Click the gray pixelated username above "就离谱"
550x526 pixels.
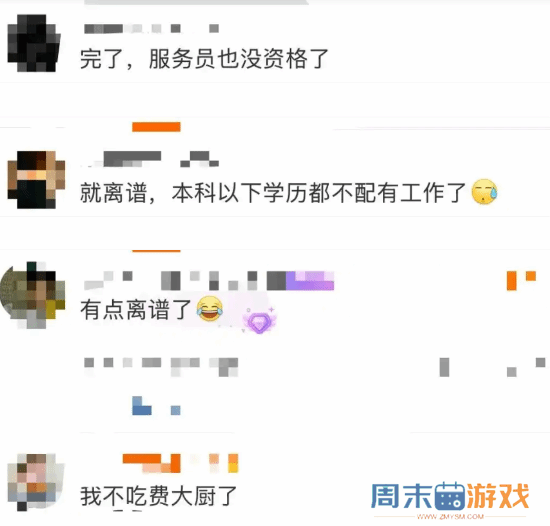(151, 159)
